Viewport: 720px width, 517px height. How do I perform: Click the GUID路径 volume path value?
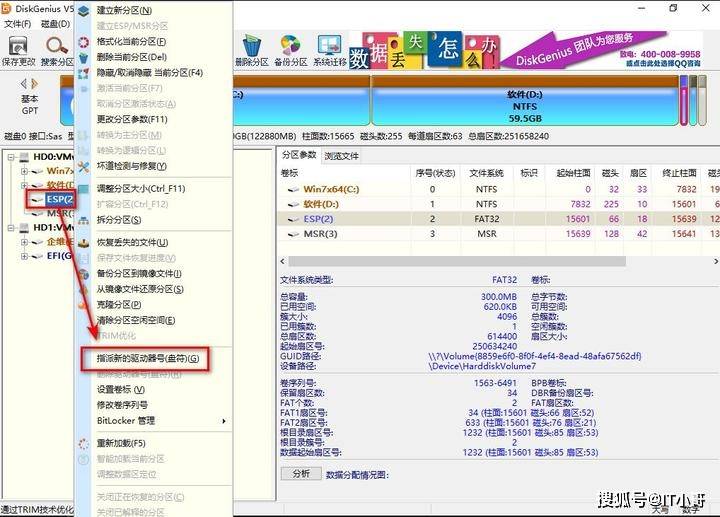tap(534, 356)
